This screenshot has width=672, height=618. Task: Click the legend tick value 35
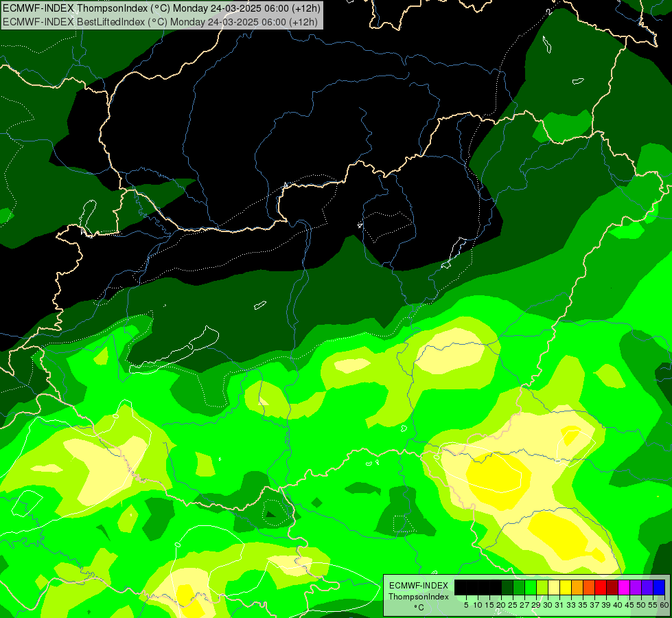coord(583,605)
